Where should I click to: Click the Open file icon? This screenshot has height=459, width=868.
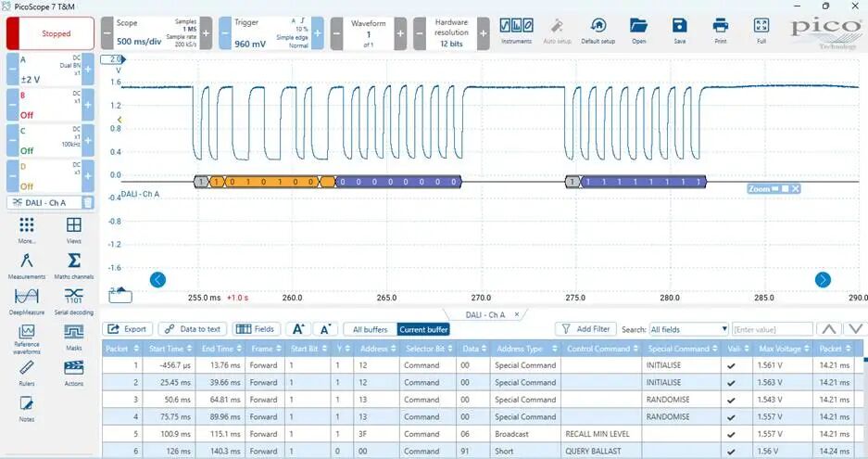tap(638, 31)
